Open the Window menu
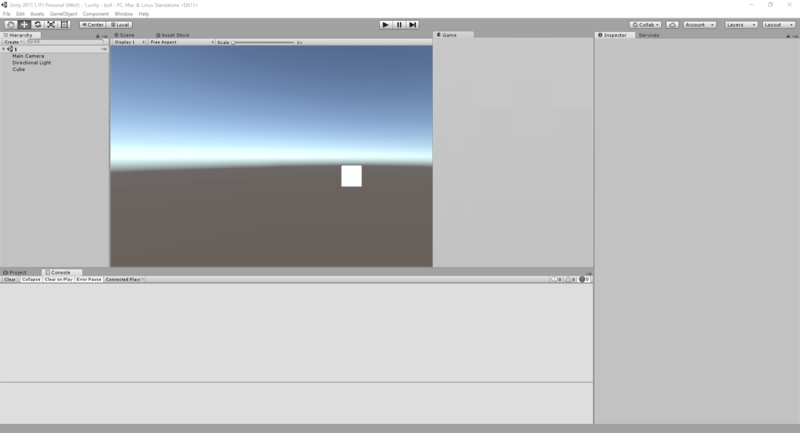 123,14
